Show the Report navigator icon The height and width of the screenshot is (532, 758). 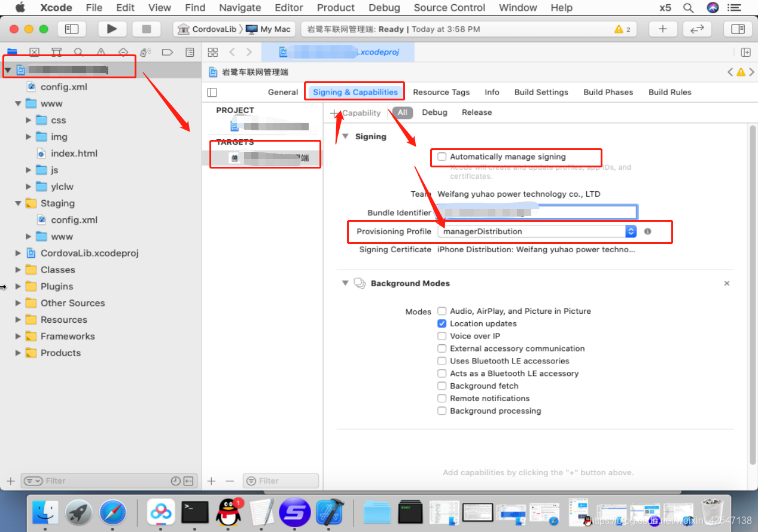(190, 52)
